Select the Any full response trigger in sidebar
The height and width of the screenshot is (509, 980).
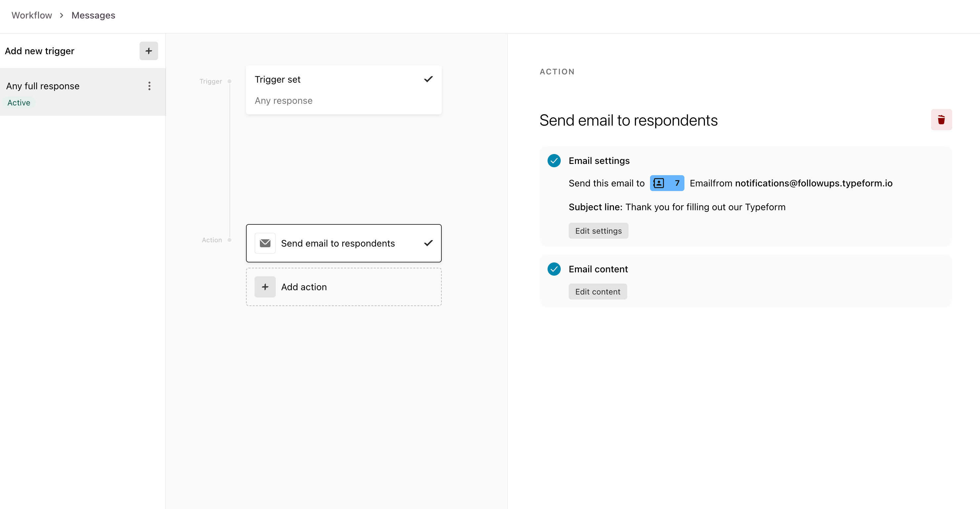(x=43, y=86)
